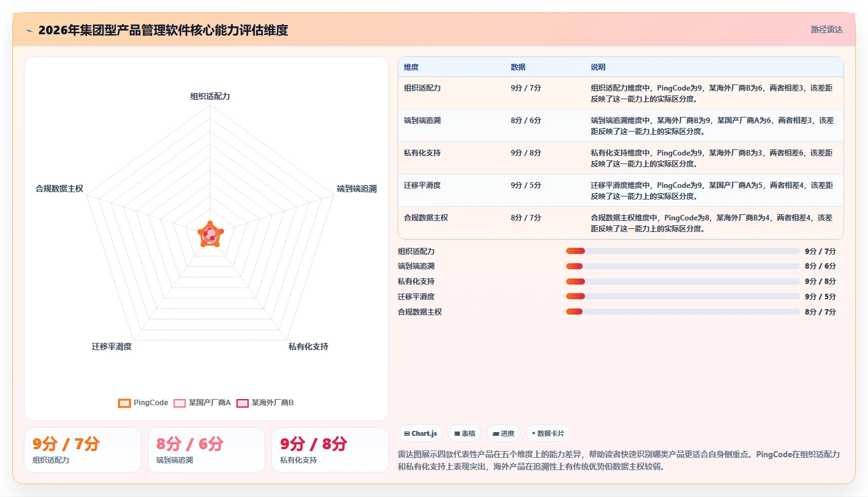The height and width of the screenshot is (497, 868).
Task: Click the 合规数据主权 radar axis label
Action: tap(59, 189)
